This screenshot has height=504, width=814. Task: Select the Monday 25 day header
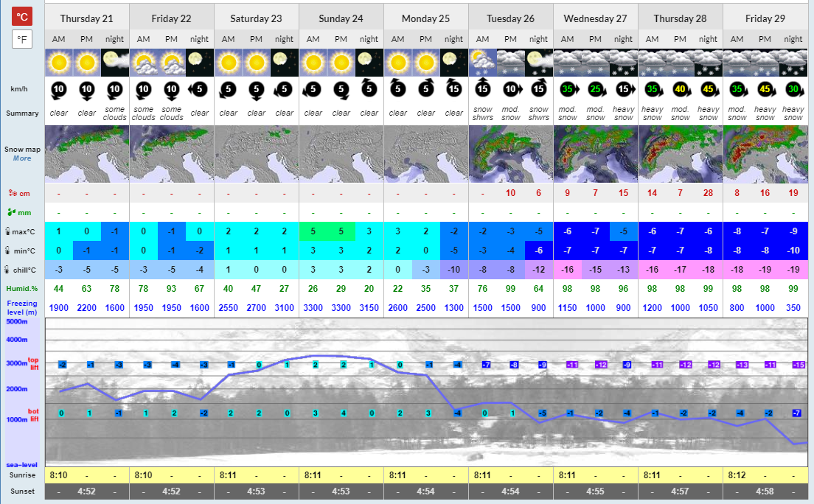coord(425,18)
